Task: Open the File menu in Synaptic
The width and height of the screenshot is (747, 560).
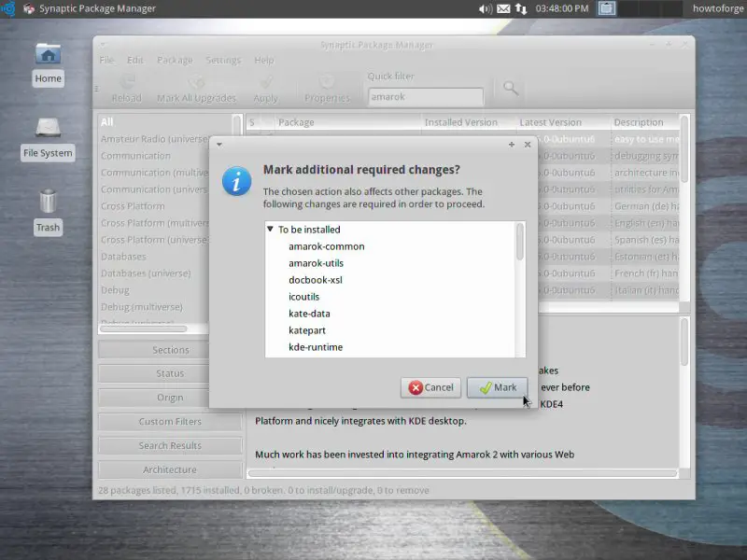Action: (x=106, y=60)
